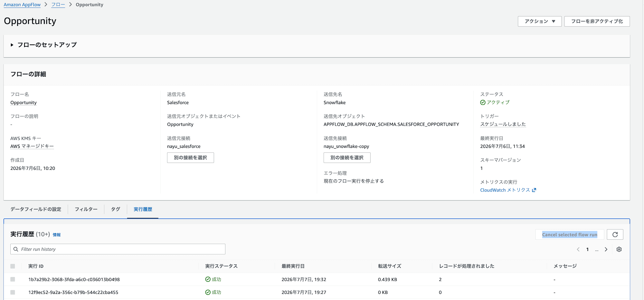This screenshot has height=300, width=644.
Task: Go to next run history page
Action: click(606, 249)
